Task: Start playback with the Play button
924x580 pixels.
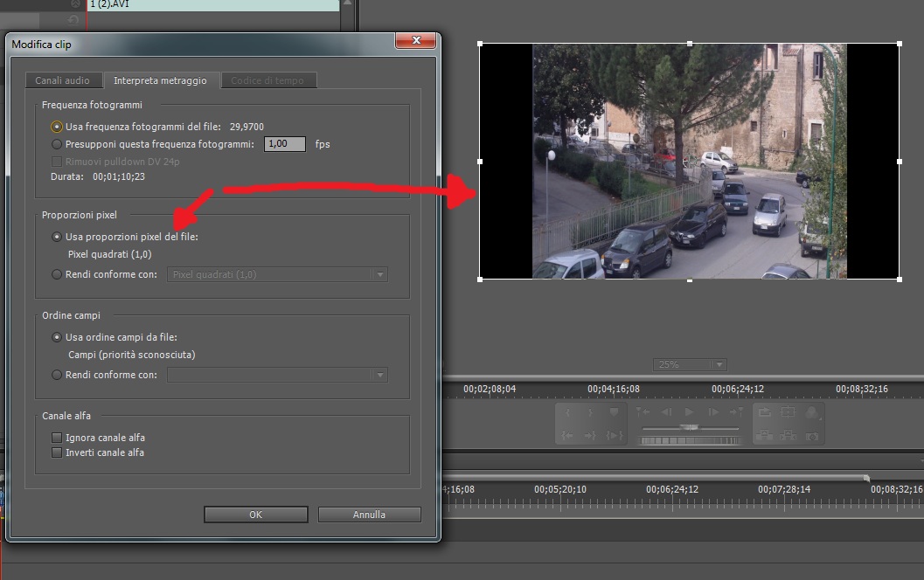Action: click(689, 411)
